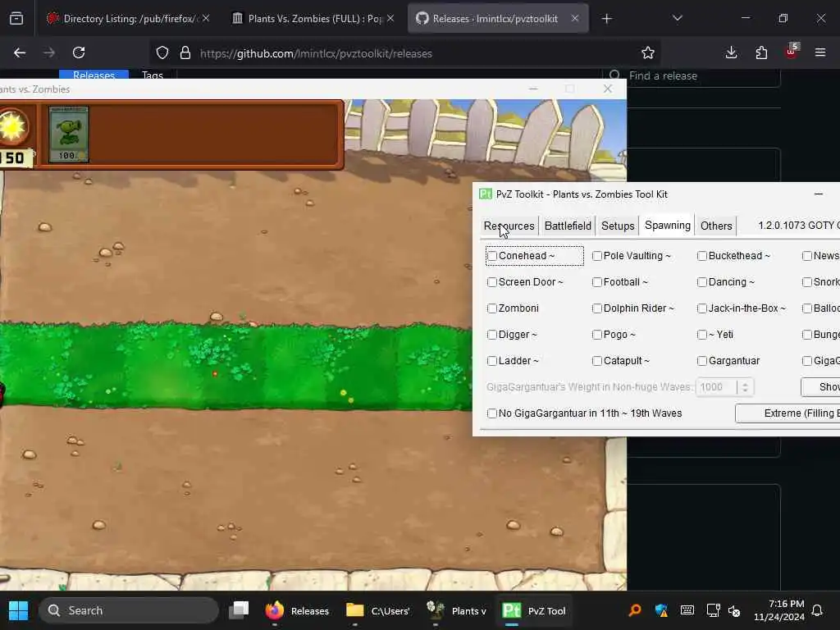The image size is (840, 630).
Task: Open the Firefox hamburger application menu
Action: pos(820,52)
